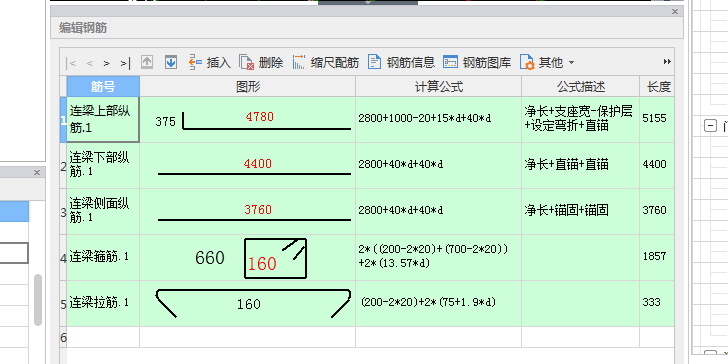728x364 pixels.
Task: Select row header number 3
Action: tap(64, 211)
